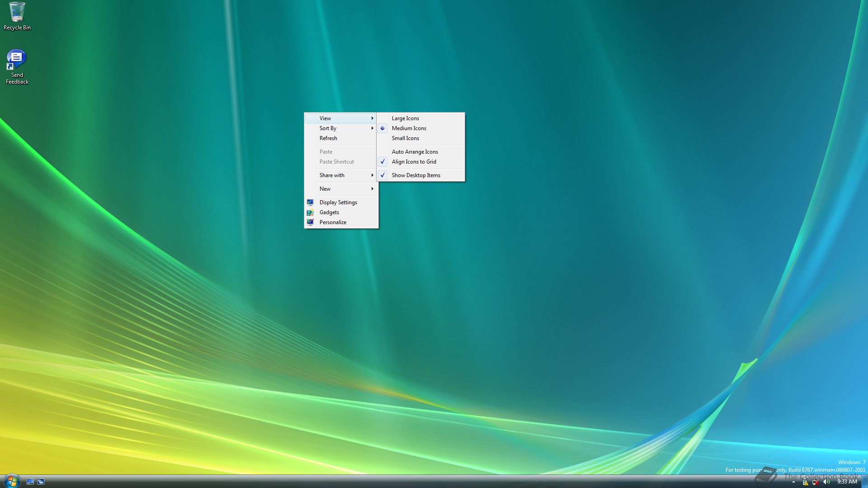Select the Medium Icons option
The image size is (868, 488).
tap(420, 128)
